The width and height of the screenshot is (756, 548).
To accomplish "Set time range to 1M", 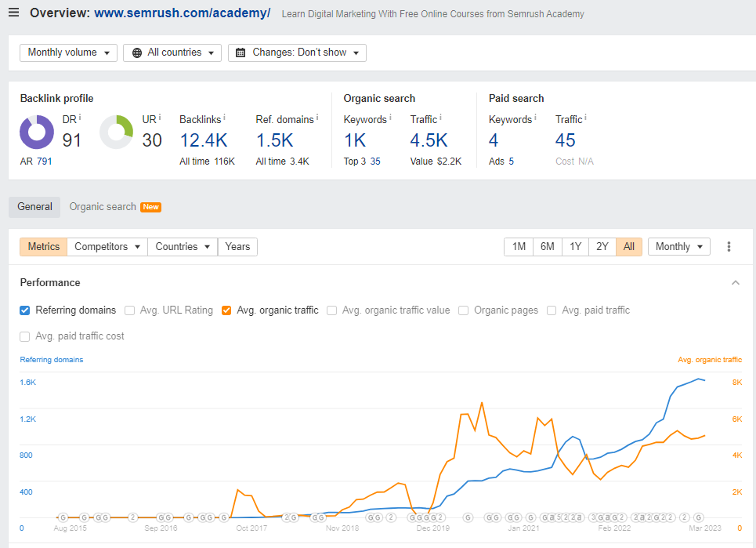I will pos(519,246).
